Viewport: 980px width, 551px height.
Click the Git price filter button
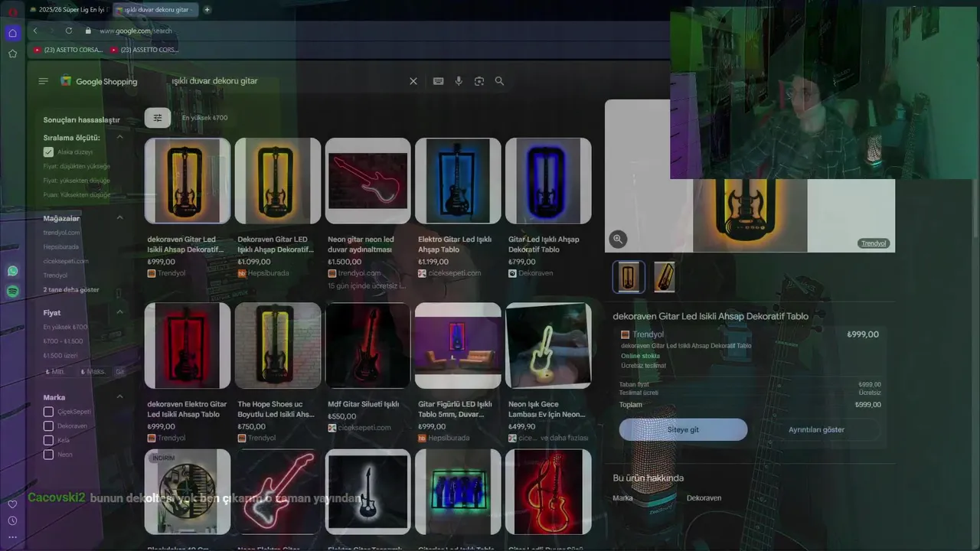point(119,372)
